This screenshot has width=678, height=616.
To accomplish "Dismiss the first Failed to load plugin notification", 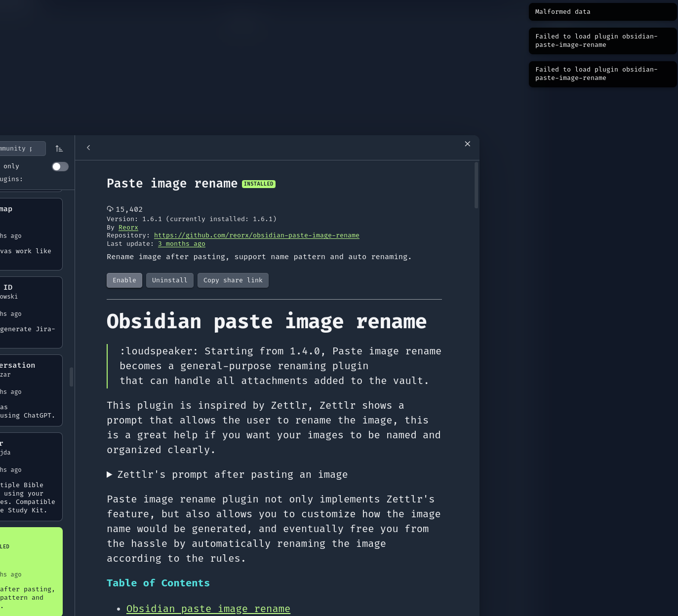I will pos(602,40).
